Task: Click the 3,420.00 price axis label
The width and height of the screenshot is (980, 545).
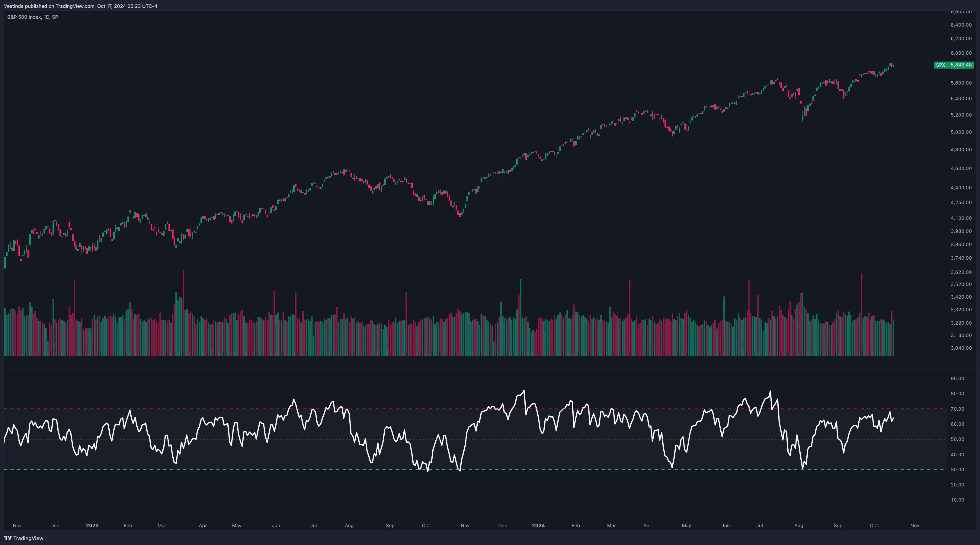Action: coord(961,297)
